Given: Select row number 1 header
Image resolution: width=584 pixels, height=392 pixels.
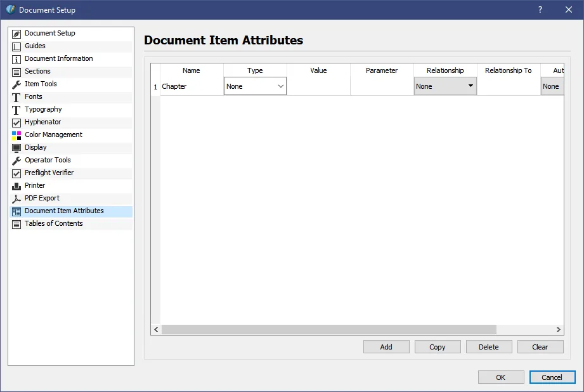Looking at the screenshot, I should (156, 86).
